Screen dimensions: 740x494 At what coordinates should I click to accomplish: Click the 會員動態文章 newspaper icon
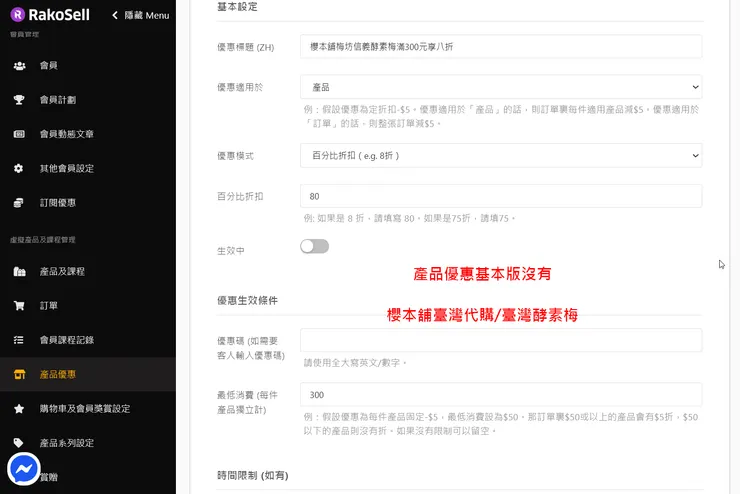pos(19,134)
